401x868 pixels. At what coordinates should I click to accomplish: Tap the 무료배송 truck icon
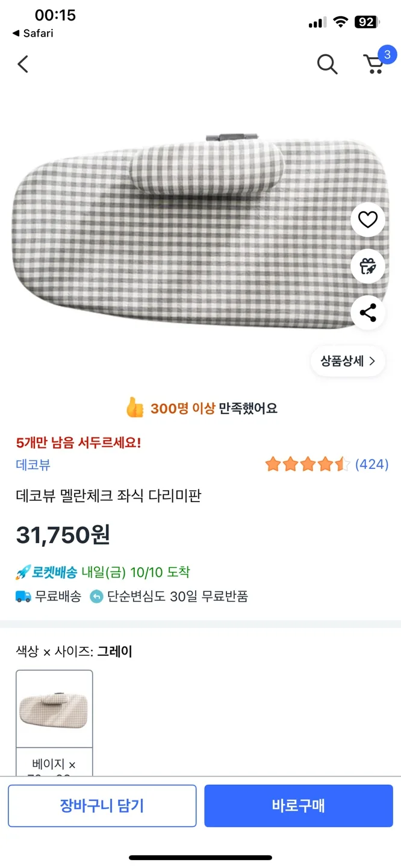click(x=23, y=597)
